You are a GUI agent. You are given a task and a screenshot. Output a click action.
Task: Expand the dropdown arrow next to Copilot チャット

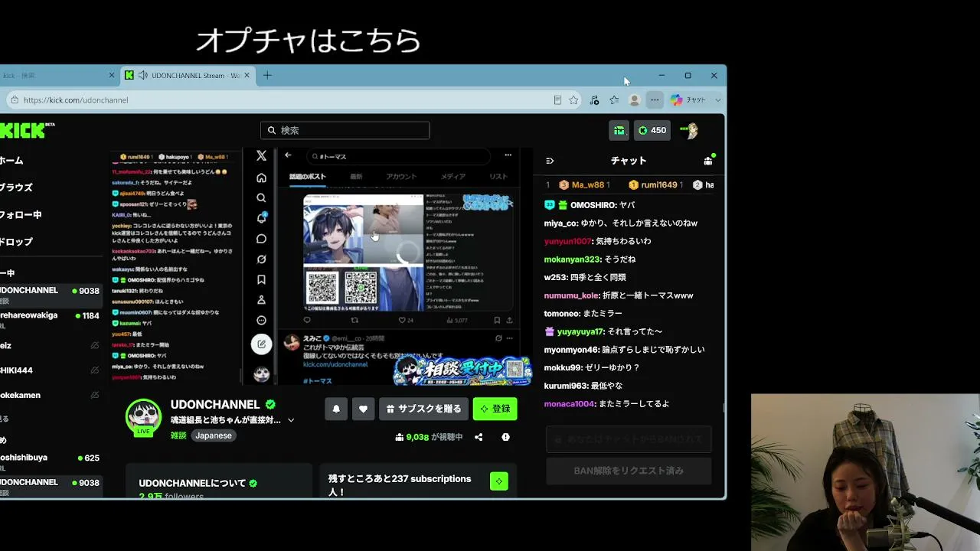(718, 100)
